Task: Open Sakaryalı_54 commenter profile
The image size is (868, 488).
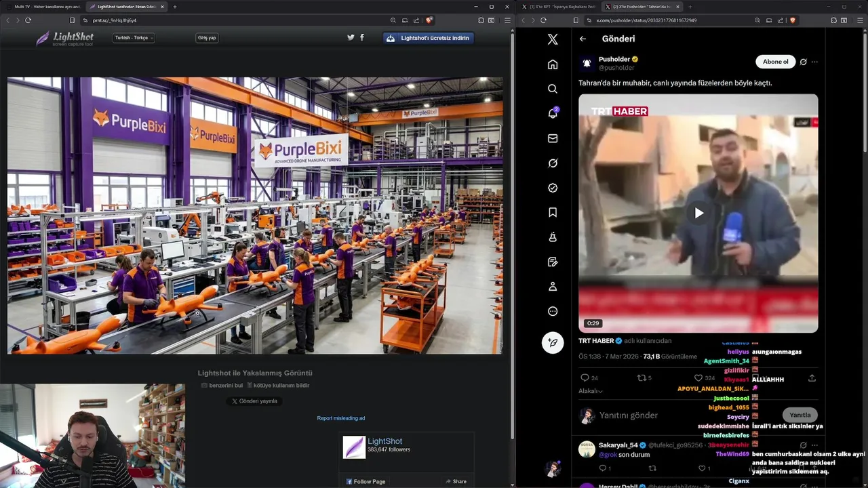Action: (x=618, y=445)
